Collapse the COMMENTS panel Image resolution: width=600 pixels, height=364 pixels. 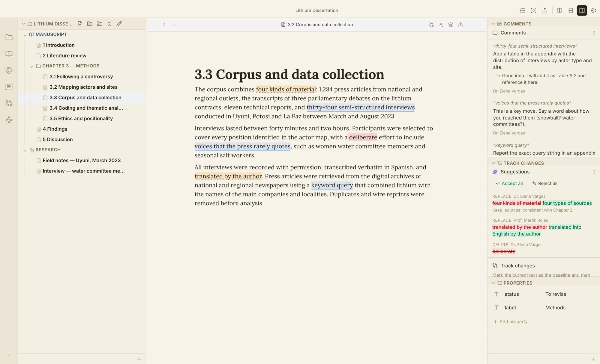(x=493, y=24)
